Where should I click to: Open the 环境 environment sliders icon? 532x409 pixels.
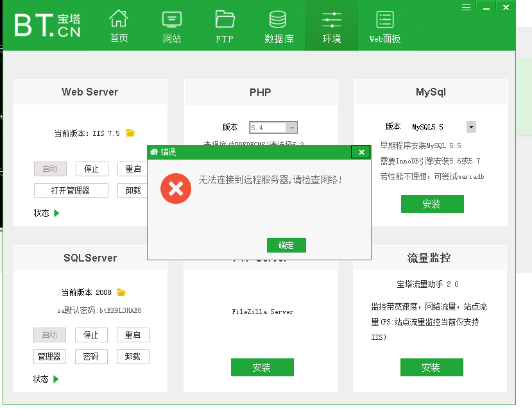(332, 20)
